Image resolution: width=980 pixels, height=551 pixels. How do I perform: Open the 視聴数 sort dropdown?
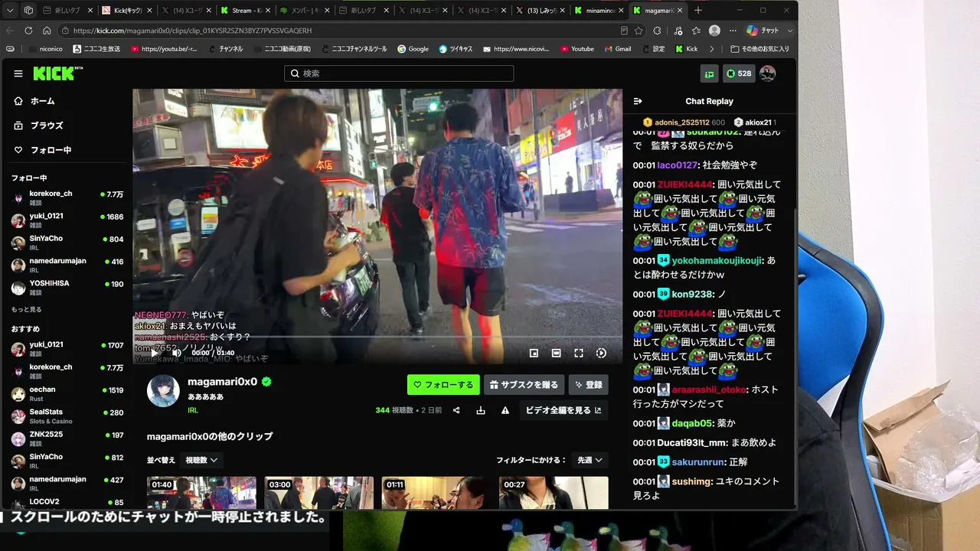[202, 460]
